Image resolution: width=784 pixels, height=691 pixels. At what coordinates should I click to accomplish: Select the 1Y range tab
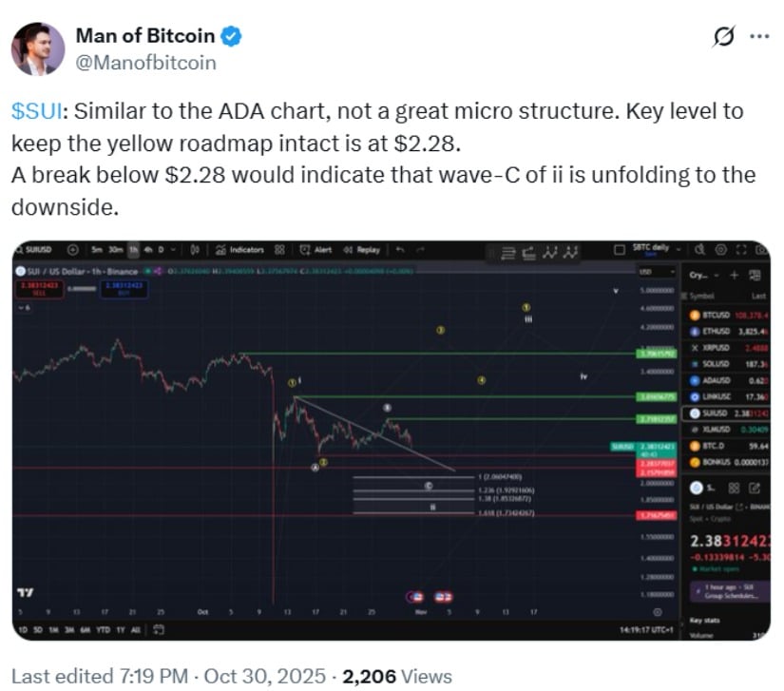[121, 629]
